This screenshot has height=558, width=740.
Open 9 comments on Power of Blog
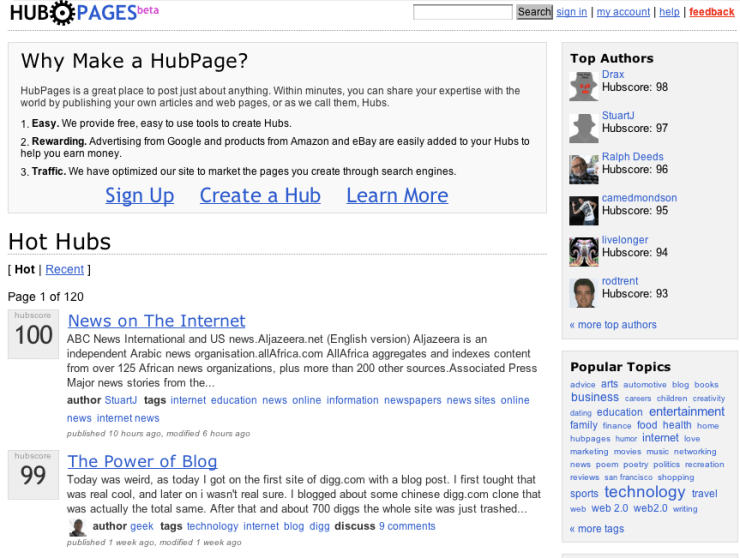pos(407,526)
